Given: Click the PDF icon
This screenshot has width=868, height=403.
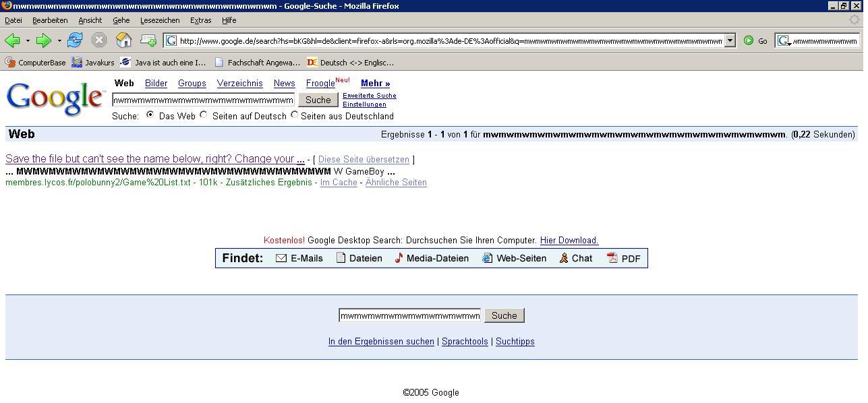Looking at the screenshot, I should point(612,258).
